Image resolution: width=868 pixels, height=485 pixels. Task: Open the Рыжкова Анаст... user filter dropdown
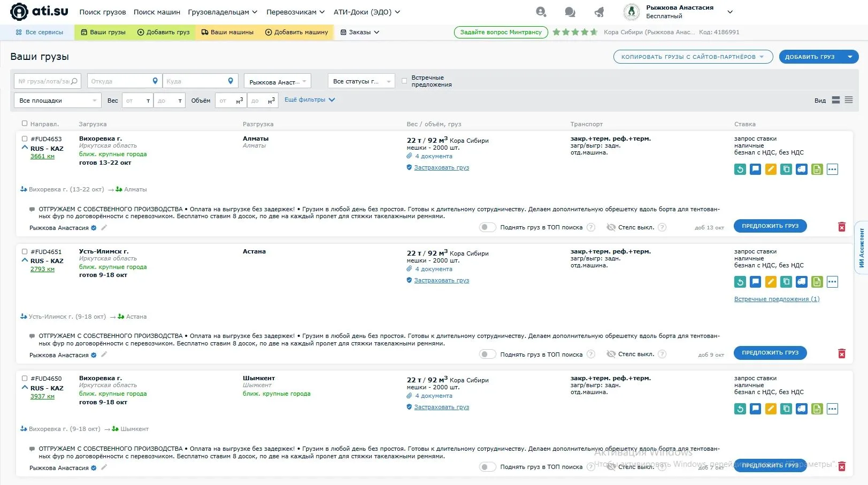(277, 81)
